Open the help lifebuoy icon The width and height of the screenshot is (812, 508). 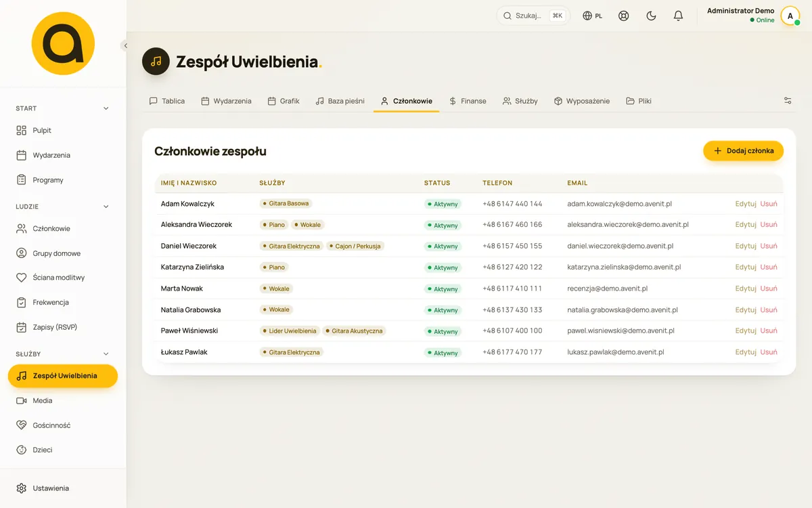coord(624,16)
